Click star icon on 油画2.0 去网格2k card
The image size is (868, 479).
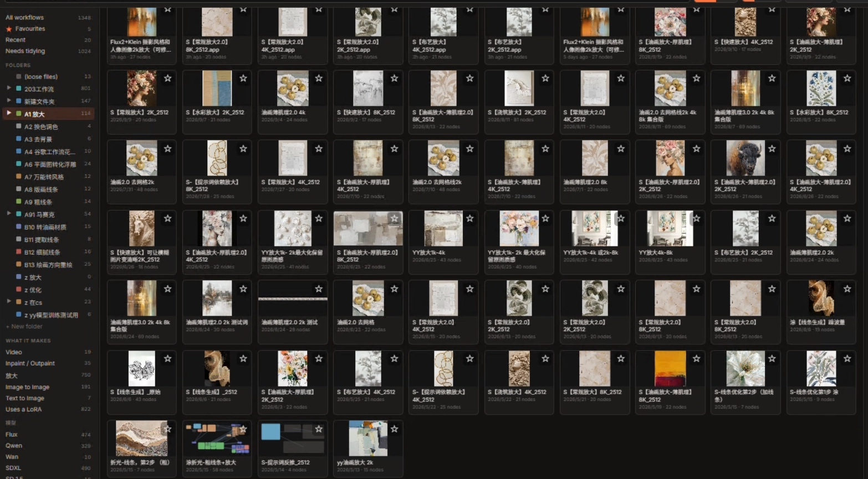(167, 149)
